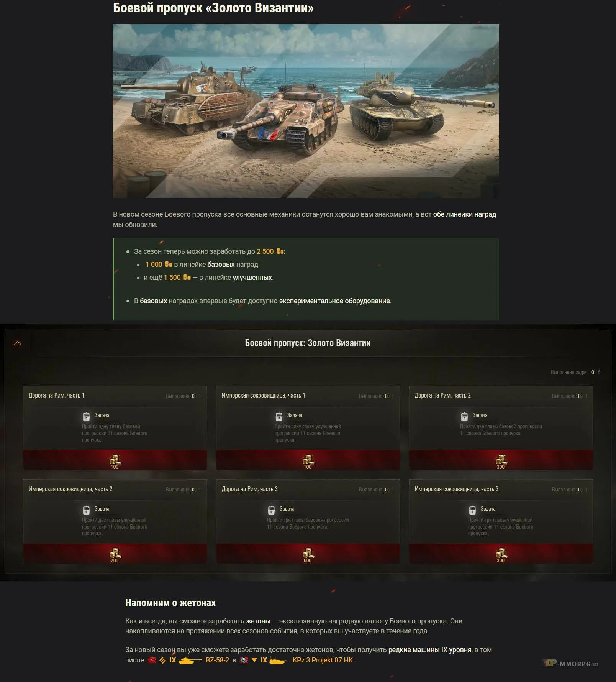The image size is (616, 682).
Task: Select the Имперская сокровищница, часть 1 card title
Action: [263, 395]
